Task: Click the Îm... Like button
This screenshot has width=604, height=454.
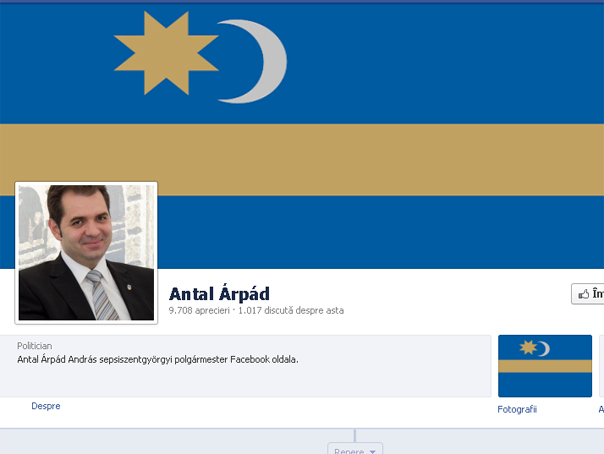Action: tap(588, 294)
